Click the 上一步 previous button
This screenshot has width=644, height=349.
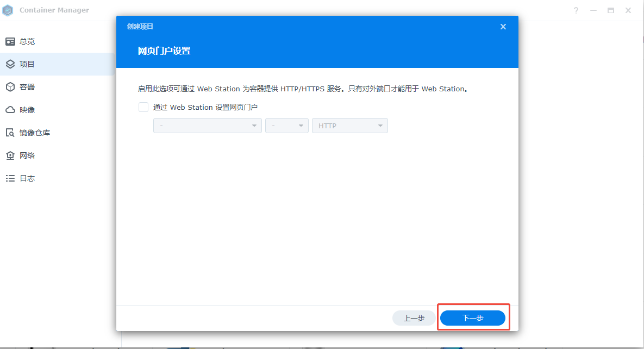click(x=414, y=318)
